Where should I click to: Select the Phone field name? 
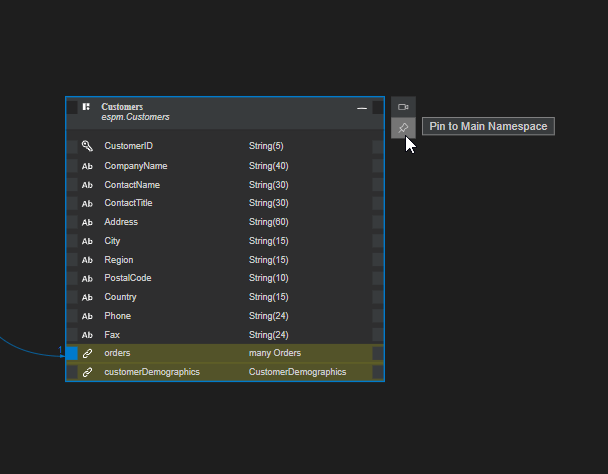117,316
